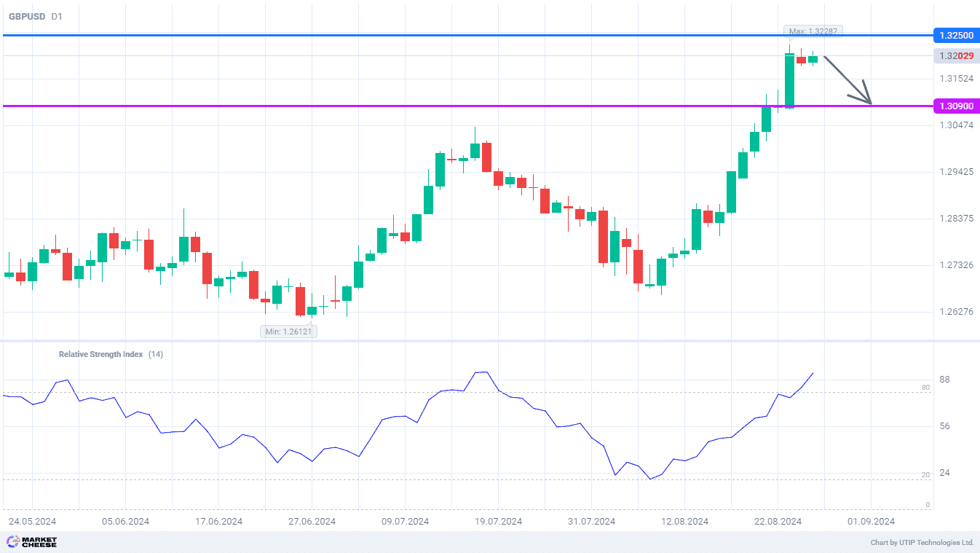Click the 19.07.2024 date on time axis
Image resolution: width=980 pixels, height=553 pixels.
point(498,521)
